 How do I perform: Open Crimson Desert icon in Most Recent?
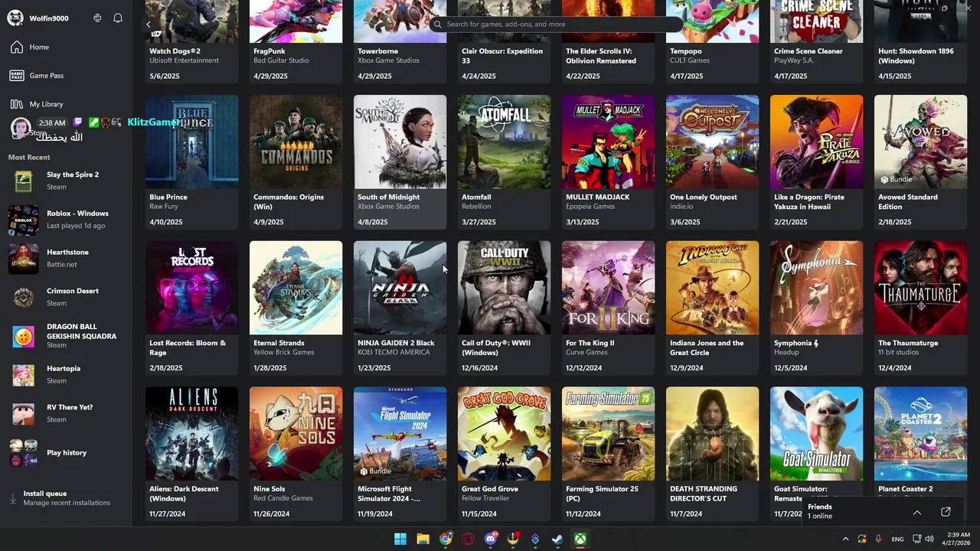click(x=24, y=297)
